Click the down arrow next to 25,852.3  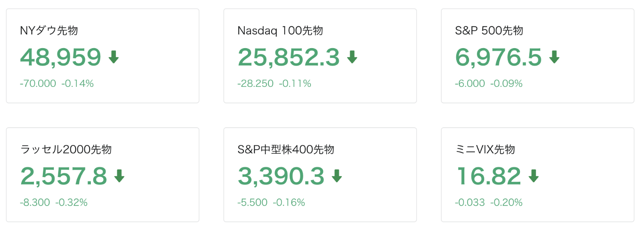(352, 57)
